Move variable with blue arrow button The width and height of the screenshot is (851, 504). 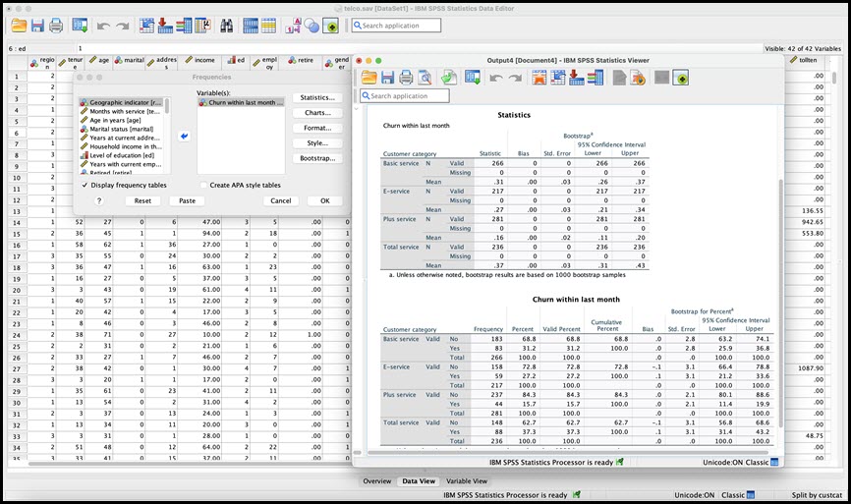184,137
